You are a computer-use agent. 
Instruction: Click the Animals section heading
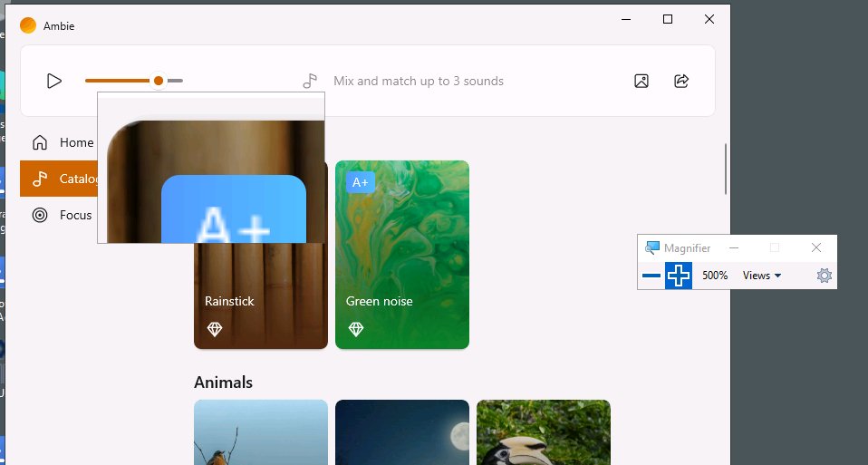coord(223,383)
